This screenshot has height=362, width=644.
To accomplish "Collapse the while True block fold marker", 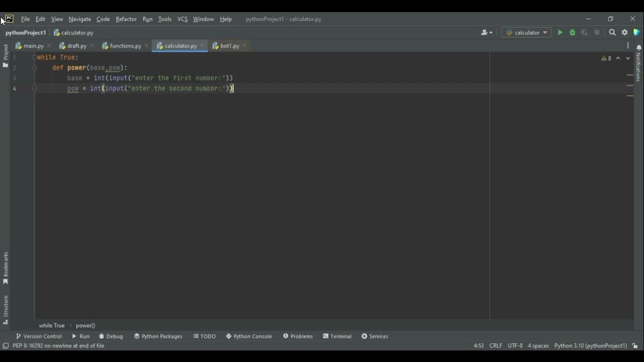I will pos(34,57).
